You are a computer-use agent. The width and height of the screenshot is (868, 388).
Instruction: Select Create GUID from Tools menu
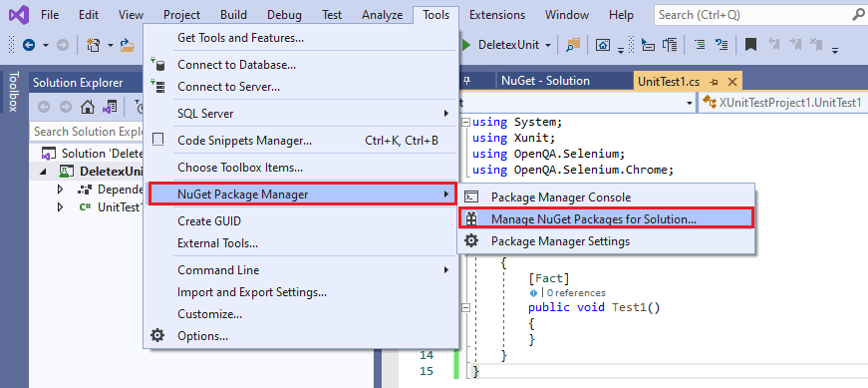301,221
